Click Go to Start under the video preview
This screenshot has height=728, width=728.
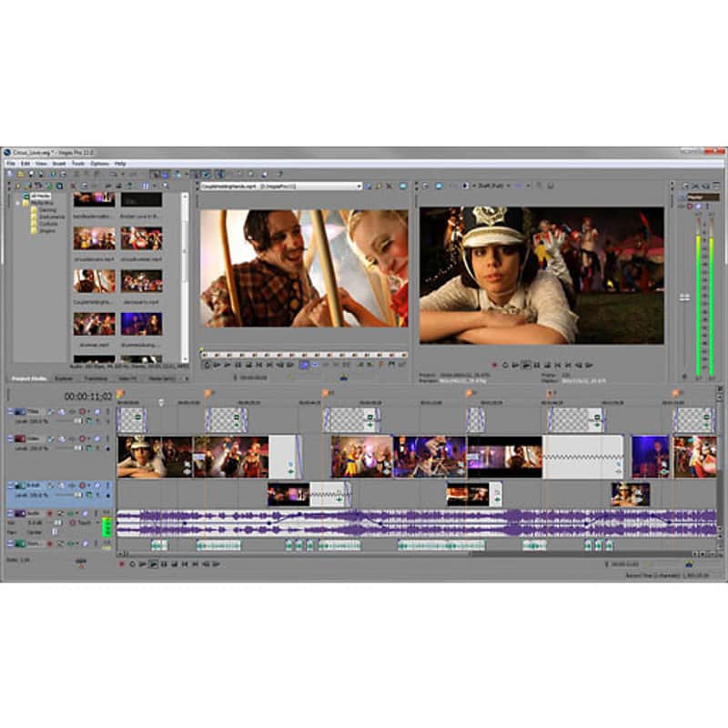coord(558,366)
